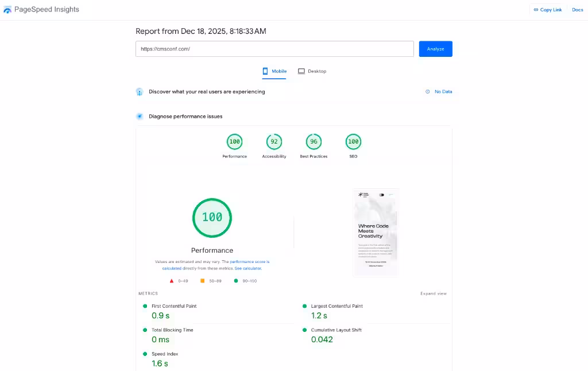
Task: Click the real users experience icon
Action: [139, 91]
